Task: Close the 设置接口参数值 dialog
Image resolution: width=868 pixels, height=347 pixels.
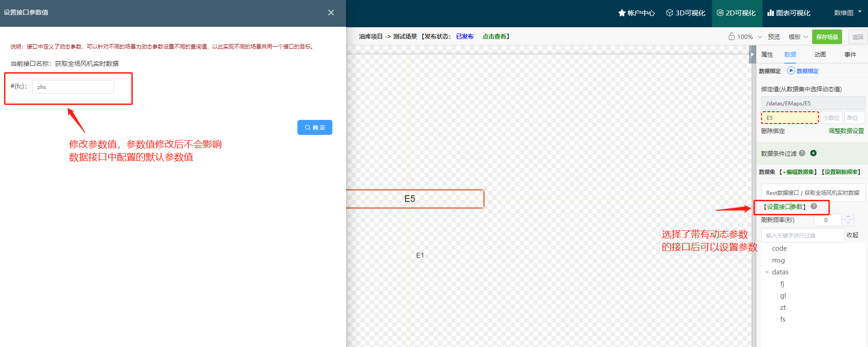Action: [x=331, y=13]
